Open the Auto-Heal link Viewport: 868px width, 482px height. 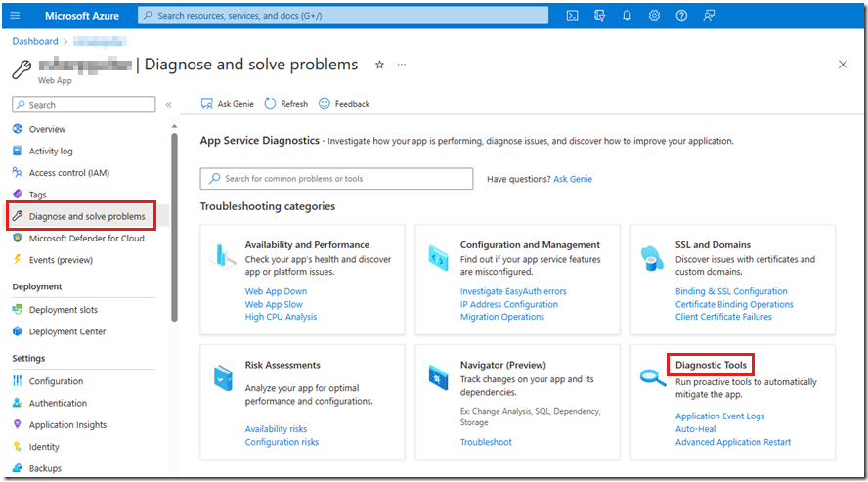coord(695,429)
